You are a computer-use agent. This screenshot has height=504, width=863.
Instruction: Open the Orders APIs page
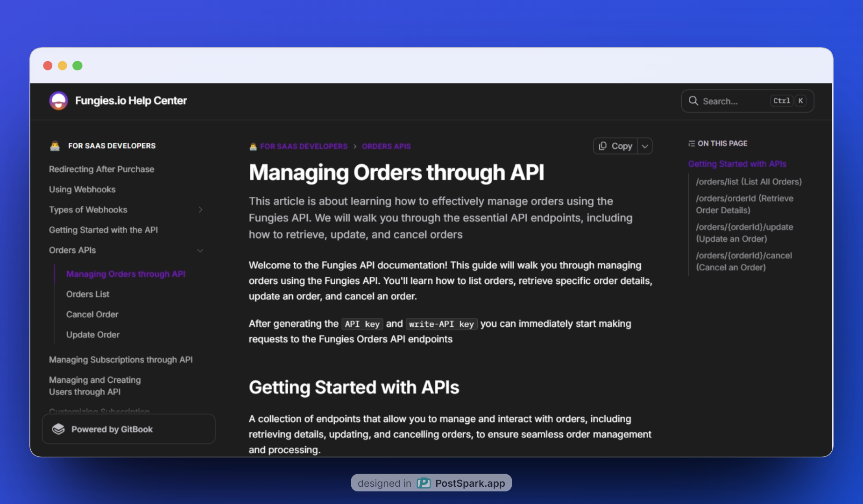[72, 250]
